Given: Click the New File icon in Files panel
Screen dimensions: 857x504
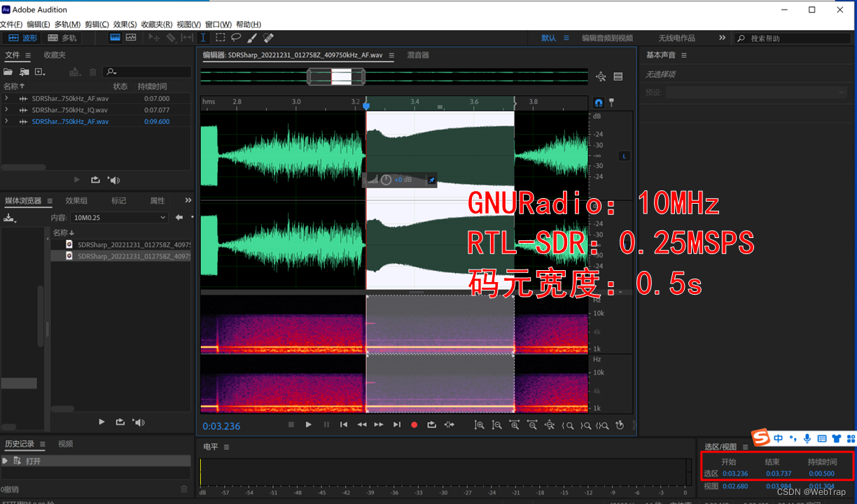Looking at the screenshot, I should pyautogui.click(x=40, y=71).
